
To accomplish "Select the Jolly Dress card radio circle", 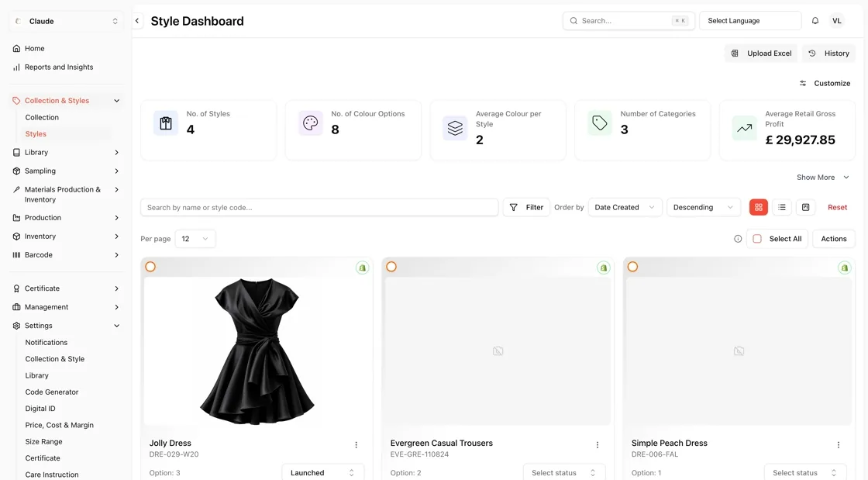I will click(x=150, y=267).
